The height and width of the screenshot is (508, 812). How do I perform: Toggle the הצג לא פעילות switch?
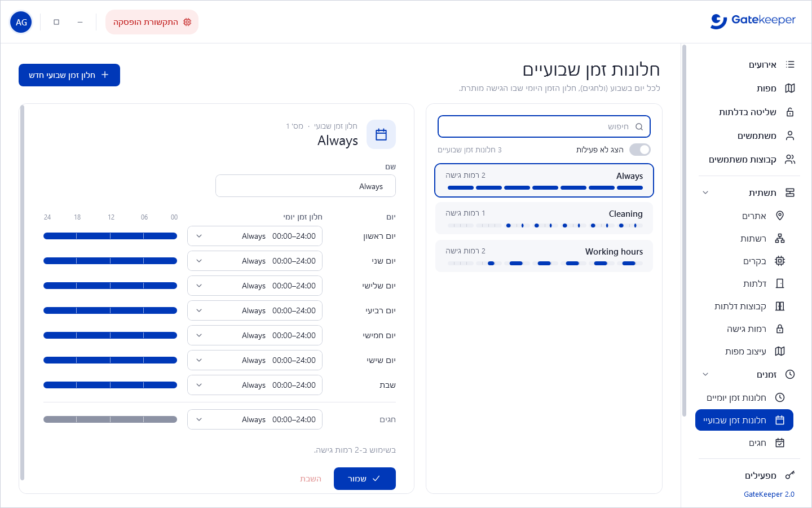tap(640, 150)
